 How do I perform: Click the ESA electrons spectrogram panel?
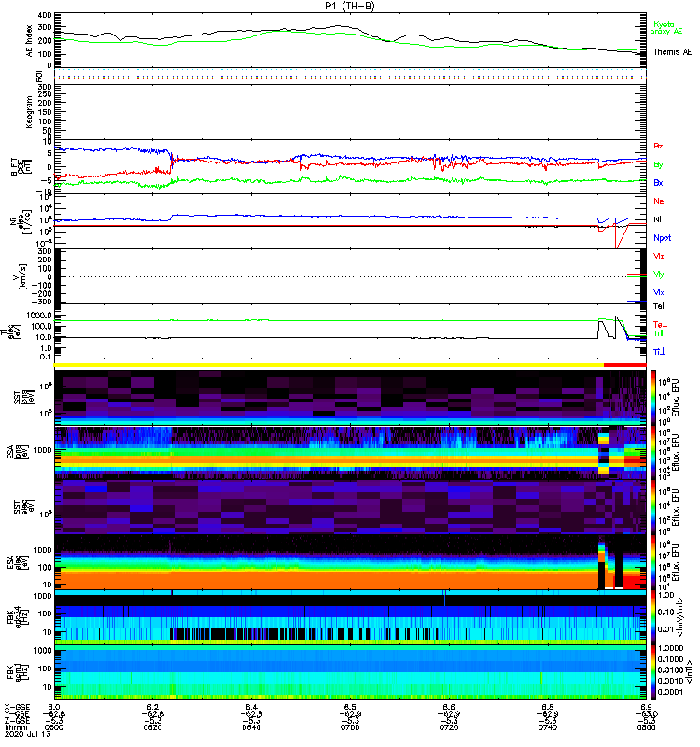350,562
